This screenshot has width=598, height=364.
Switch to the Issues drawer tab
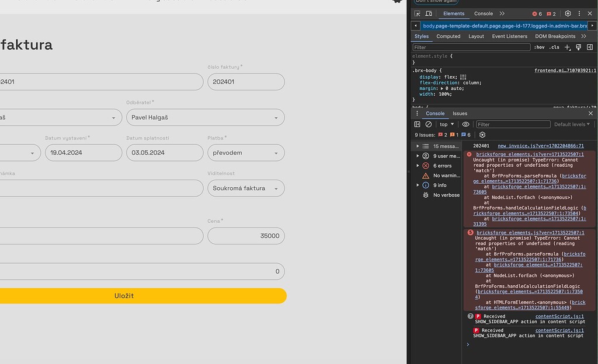pyautogui.click(x=460, y=113)
